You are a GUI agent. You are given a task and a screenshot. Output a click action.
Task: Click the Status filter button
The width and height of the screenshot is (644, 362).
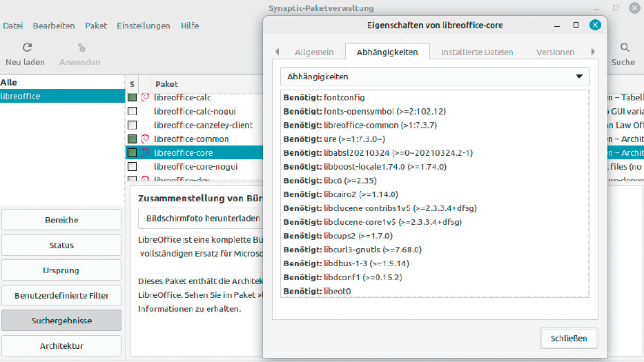coord(61,245)
